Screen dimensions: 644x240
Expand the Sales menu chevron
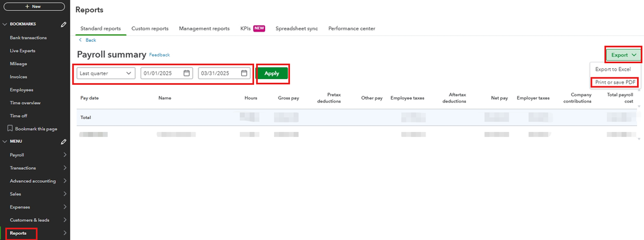tap(65, 194)
